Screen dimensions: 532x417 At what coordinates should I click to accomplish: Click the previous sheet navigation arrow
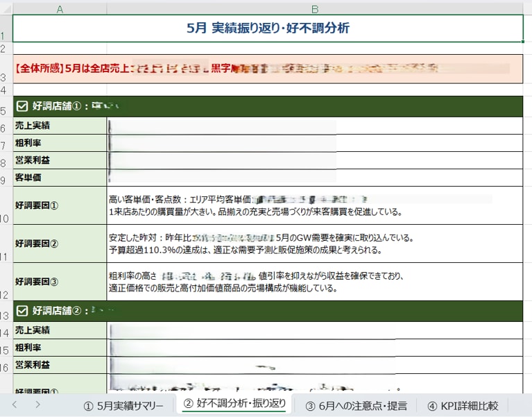[15, 404]
